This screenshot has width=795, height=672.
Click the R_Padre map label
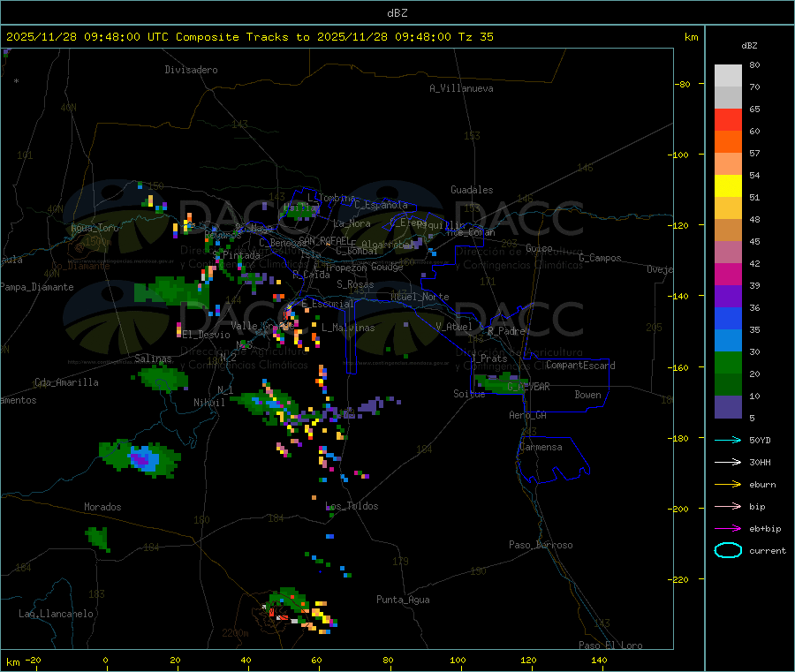pos(506,331)
